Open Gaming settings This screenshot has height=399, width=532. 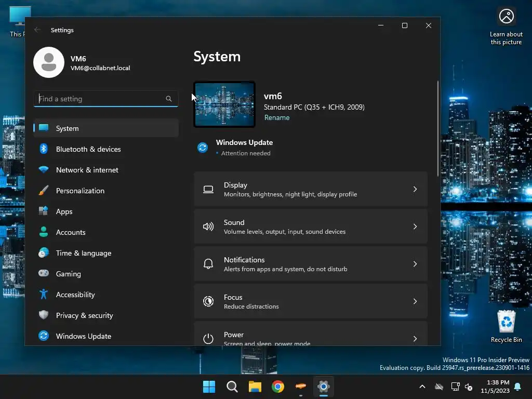point(106,273)
